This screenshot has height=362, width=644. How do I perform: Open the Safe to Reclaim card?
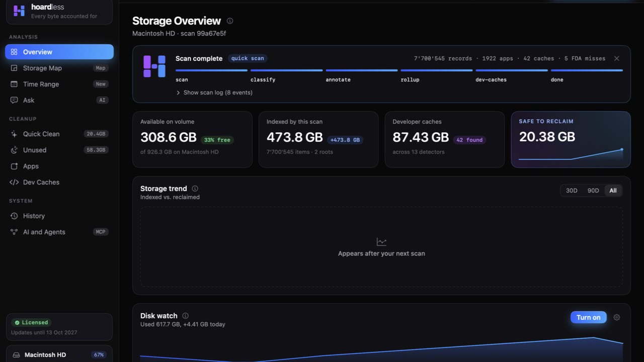pyautogui.click(x=571, y=139)
